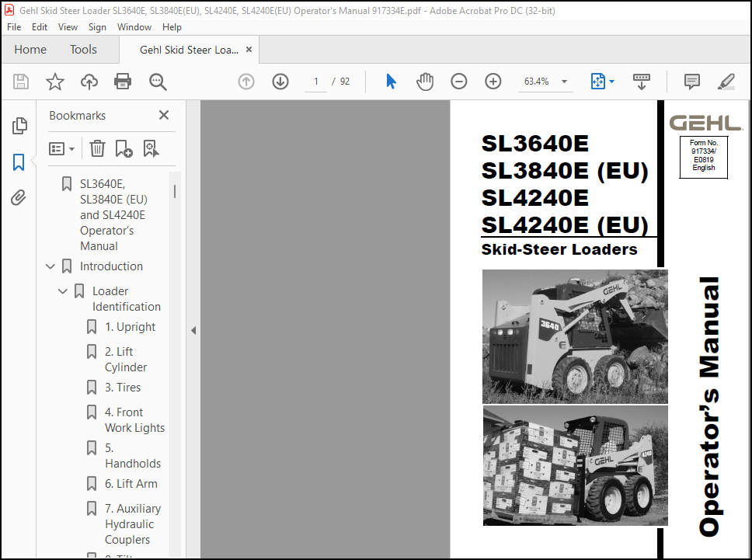Click the Fit page view icon
752x560 pixels.
click(597, 82)
